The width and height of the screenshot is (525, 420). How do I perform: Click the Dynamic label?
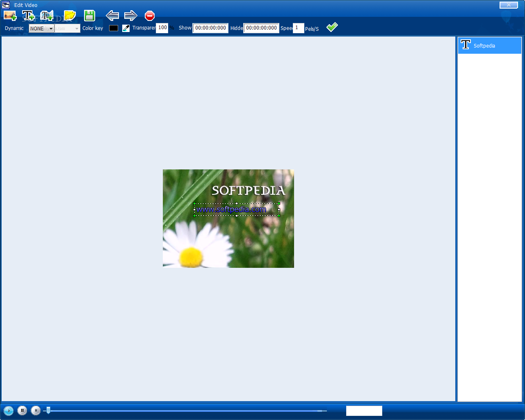pos(14,28)
